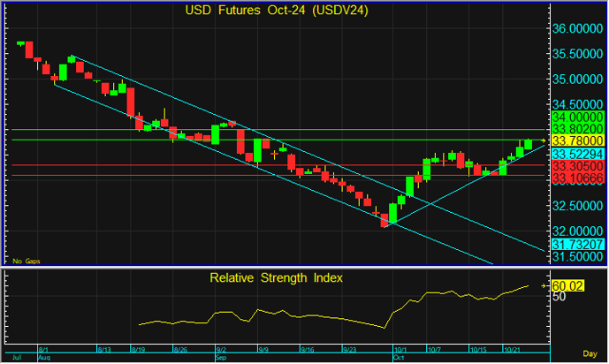Click the USD Futures Oct-24 chart title
Screen dimensions: 609x364
click(277, 11)
